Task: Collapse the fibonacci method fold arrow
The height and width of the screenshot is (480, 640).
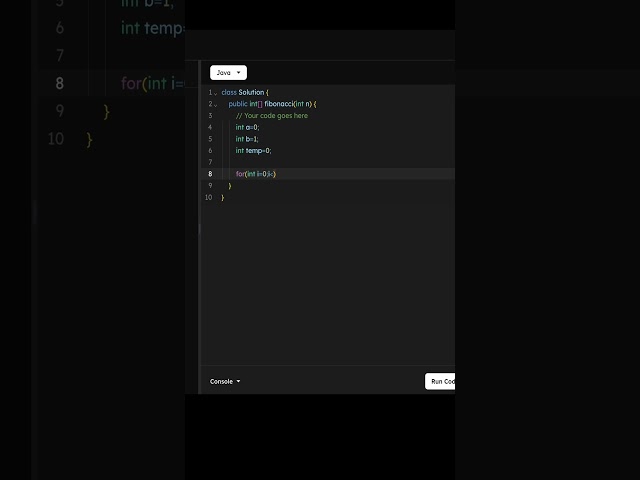Action: pos(216,105)
